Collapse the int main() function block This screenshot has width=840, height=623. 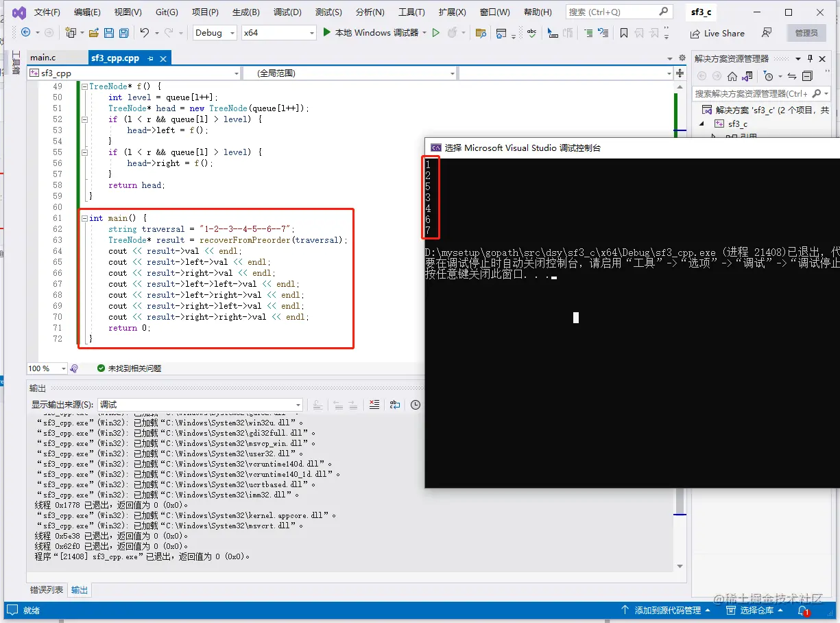(84, 218)
